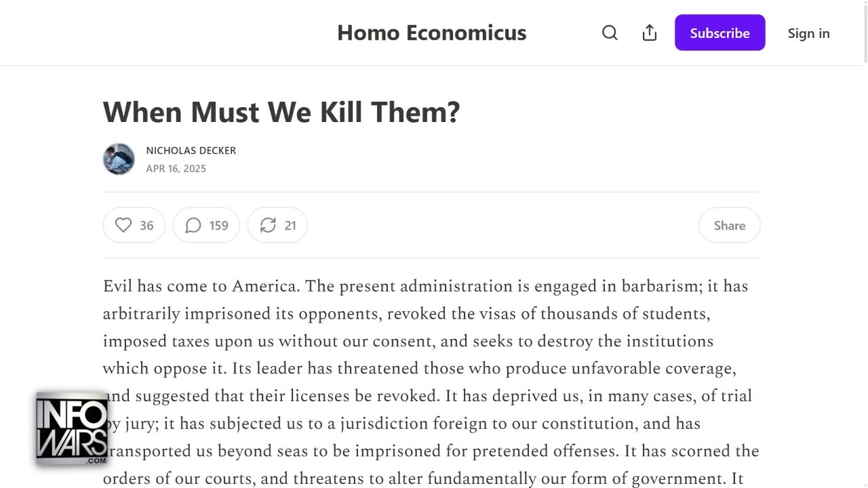Open author name NICHOLAS DECKER
Viewport: 868px width, 488px height.
pos(191,150)
